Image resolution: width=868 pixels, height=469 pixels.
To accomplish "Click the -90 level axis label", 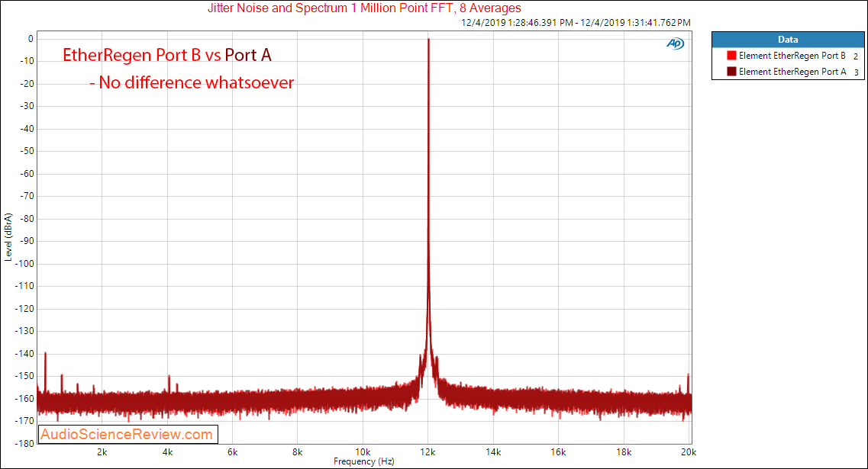I will tap(27, 241).
